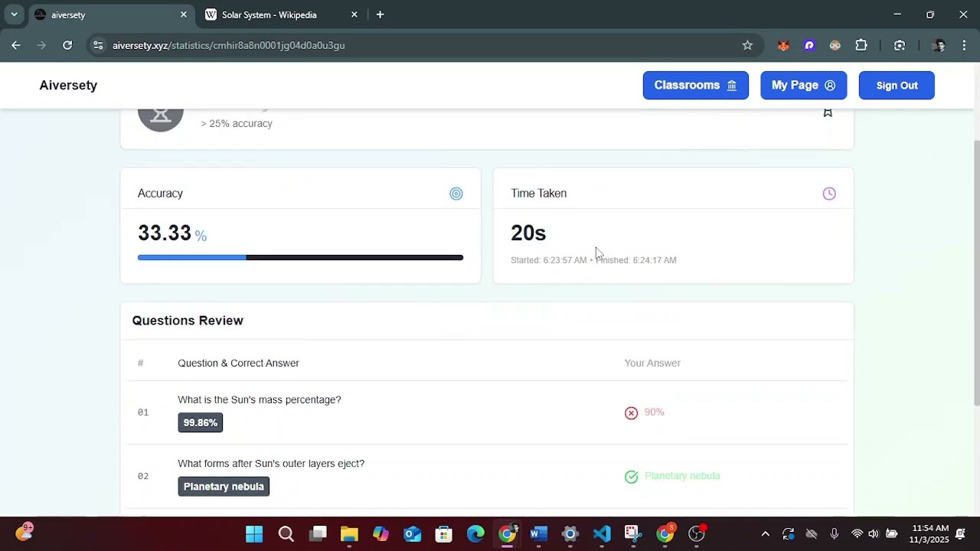Open Microsoft Word from taskbar

[538, 533]
